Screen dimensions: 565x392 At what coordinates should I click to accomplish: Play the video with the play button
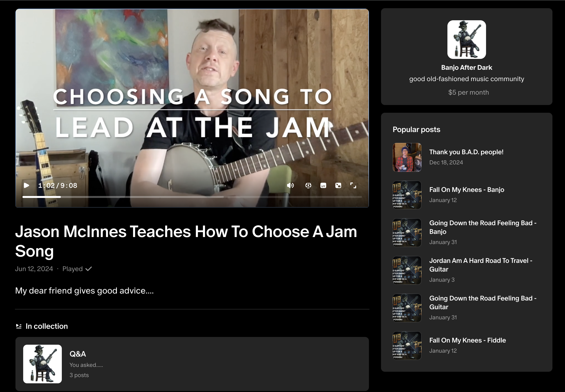pyautogui.click(x=26, y=185)
